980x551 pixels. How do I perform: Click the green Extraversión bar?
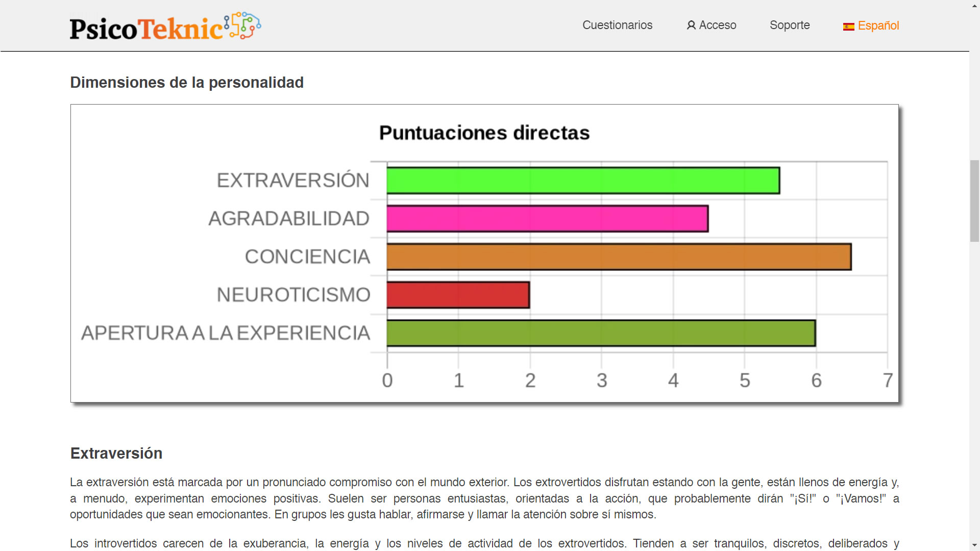(x=582, y=181)
